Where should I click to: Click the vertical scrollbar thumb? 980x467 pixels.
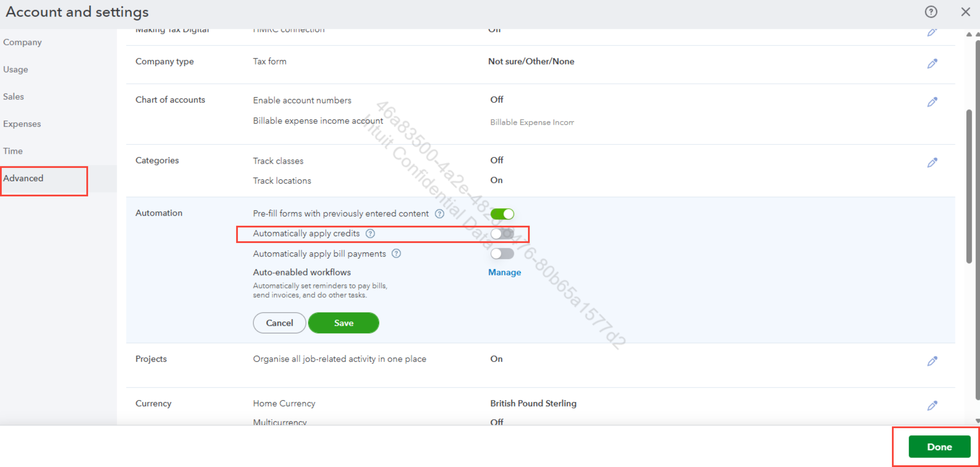[x=969, y=186]
